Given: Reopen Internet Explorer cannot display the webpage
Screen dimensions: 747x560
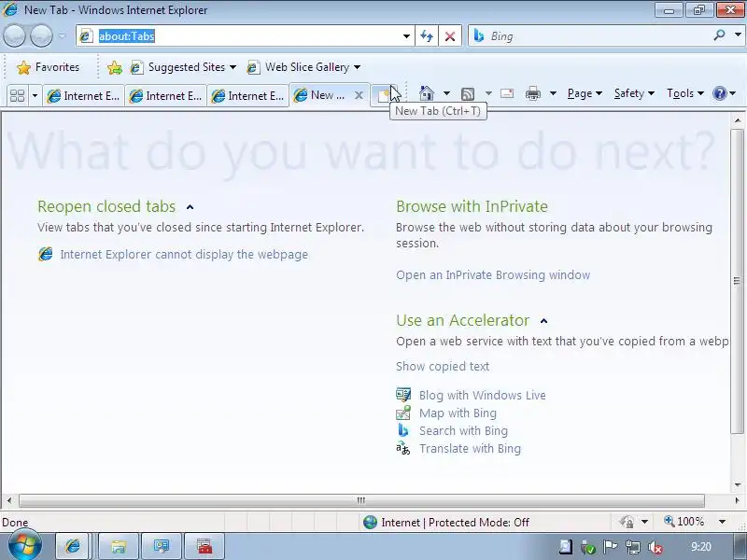Looking at the screenshot, I should coord(184,254).
